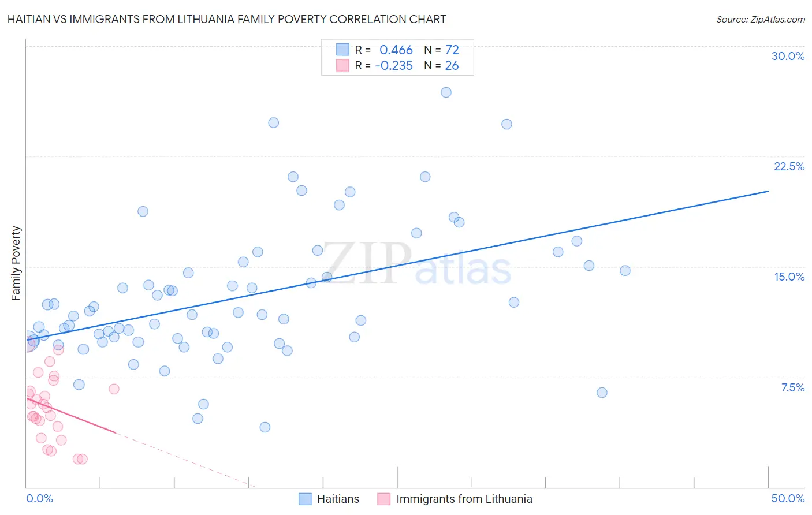
Task: Select the Haitians legend label
Action: pyautogui.click(x=338, y=499)
